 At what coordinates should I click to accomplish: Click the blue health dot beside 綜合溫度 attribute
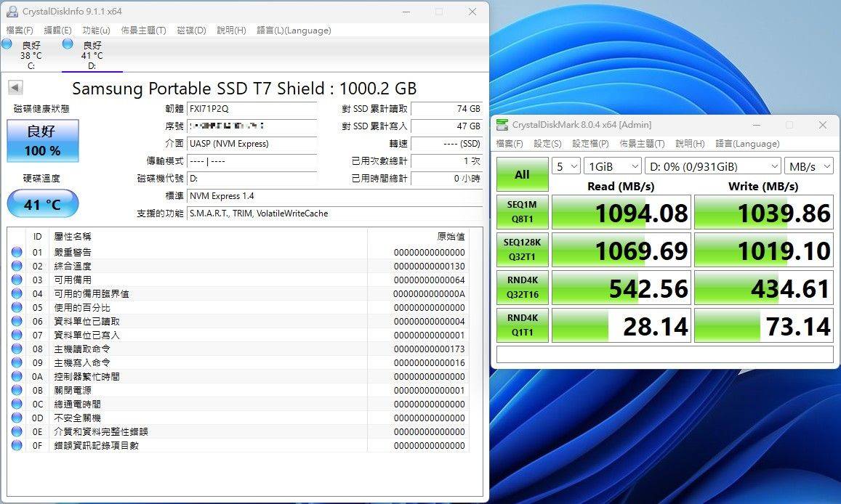(17, 266)
